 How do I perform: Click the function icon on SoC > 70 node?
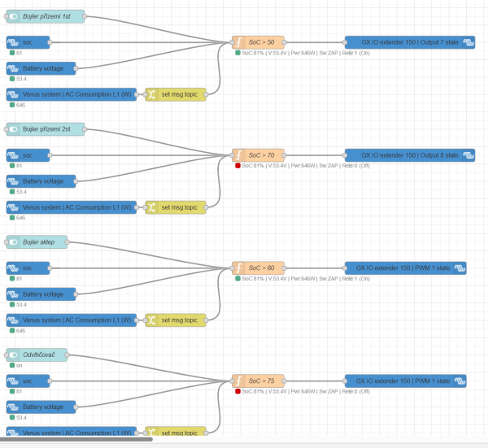tap(238, 155)
